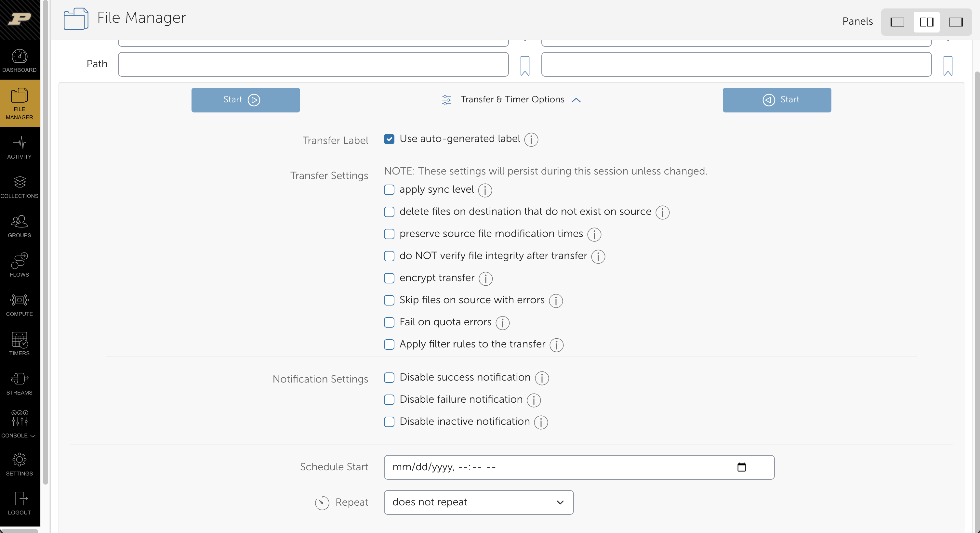
Task: Click the Schedule Start date field
Action: pyautogui.click(x=579, y=467)
